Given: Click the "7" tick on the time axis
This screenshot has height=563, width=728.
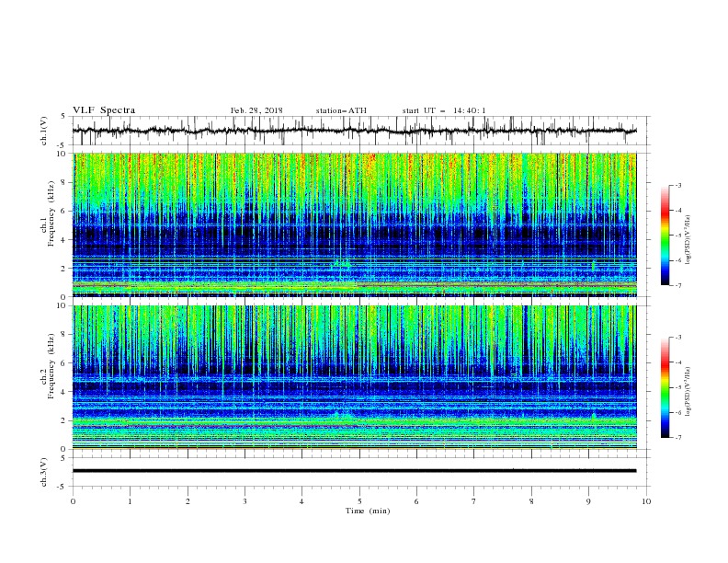Looking at the screenshot, I should pyautogui.click(x=474, y=501).
